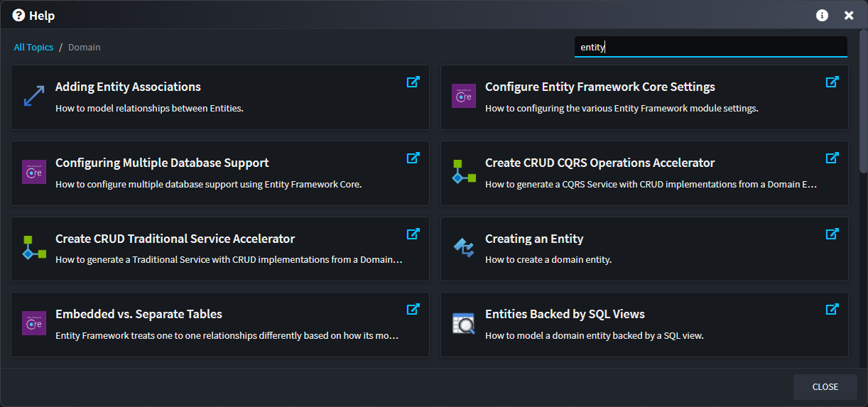Open external link for Configure Entity Framework Core Settings
Screen dimensions: 868x407
(x=832, y=82)
